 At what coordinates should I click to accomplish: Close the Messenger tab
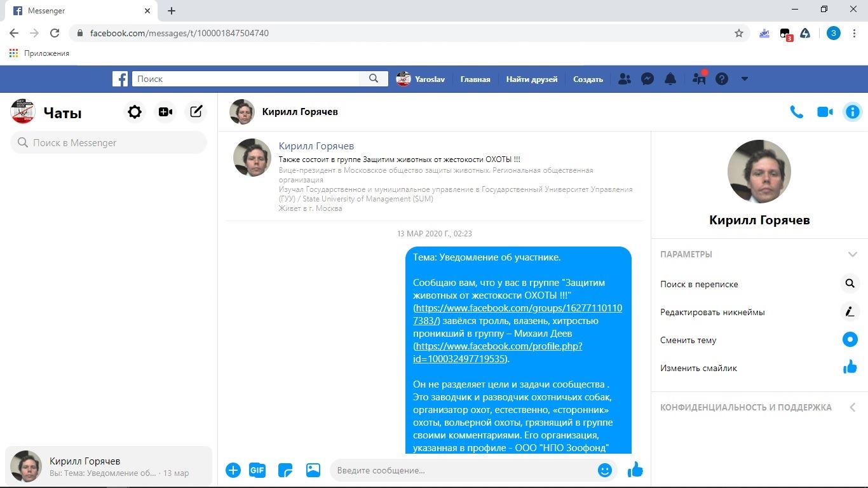pos(147,11)
